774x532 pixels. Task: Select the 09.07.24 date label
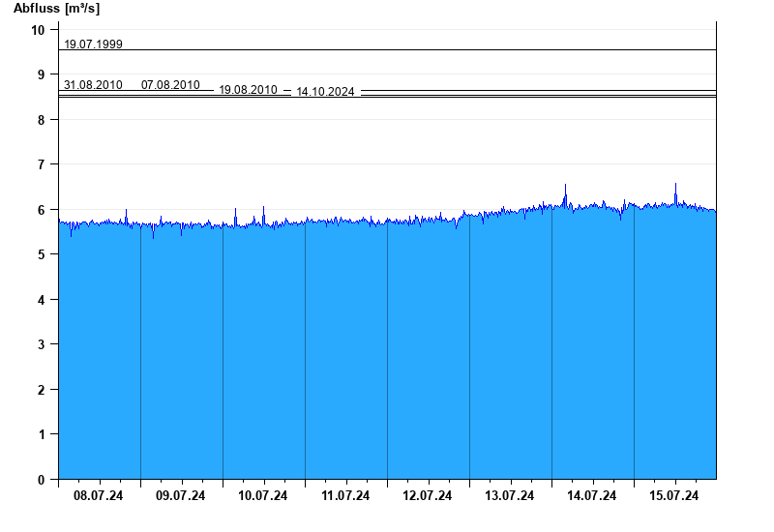[x=181, y=496]
